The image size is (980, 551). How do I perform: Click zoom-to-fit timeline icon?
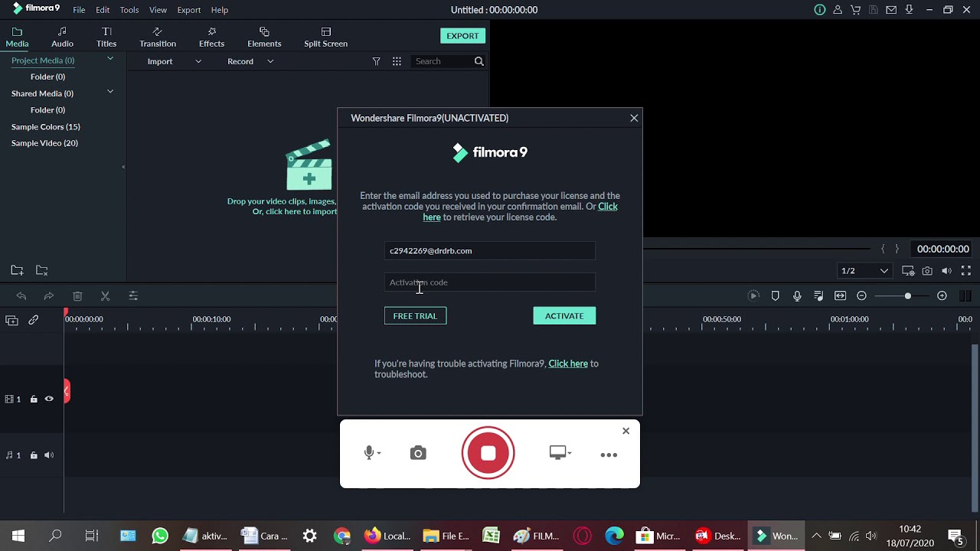(840, 296)
